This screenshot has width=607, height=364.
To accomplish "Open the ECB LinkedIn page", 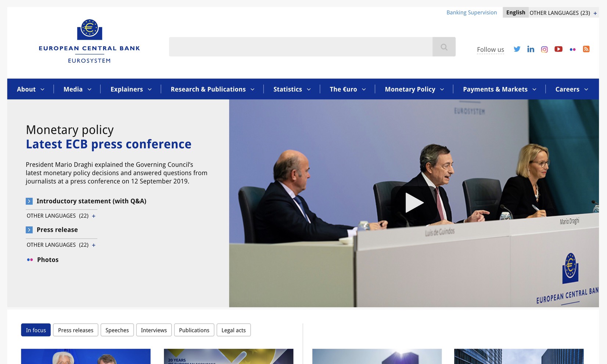I will coord(531,49).
